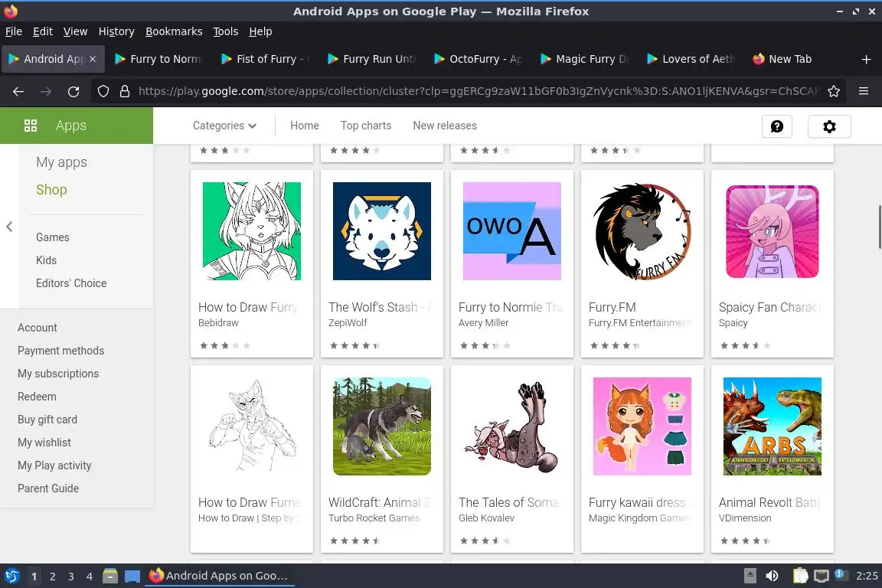This screenshot has width=882, height=588.
Task: Reload the Google Play page
Action: pyautogui.click(x=73, y=91)
